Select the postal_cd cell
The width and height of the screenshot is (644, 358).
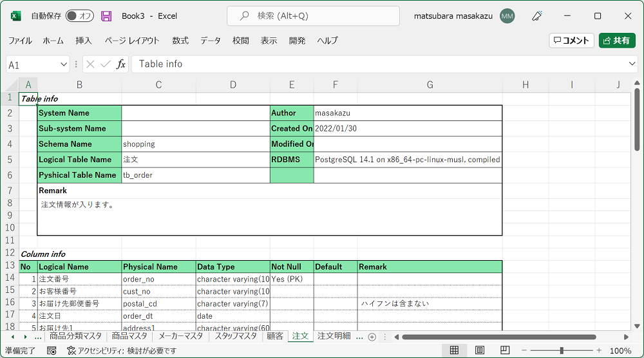coord(158,304)
